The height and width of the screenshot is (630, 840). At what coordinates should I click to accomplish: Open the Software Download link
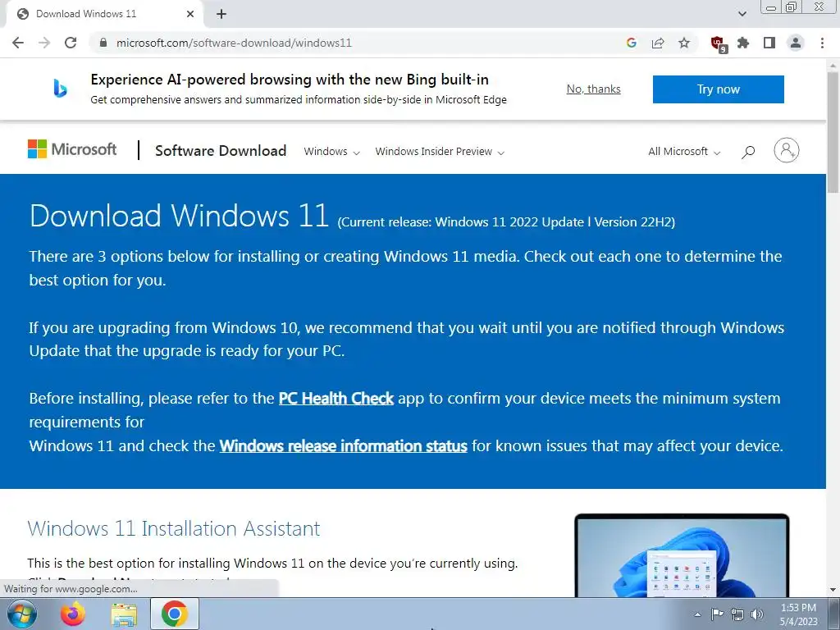221,151
